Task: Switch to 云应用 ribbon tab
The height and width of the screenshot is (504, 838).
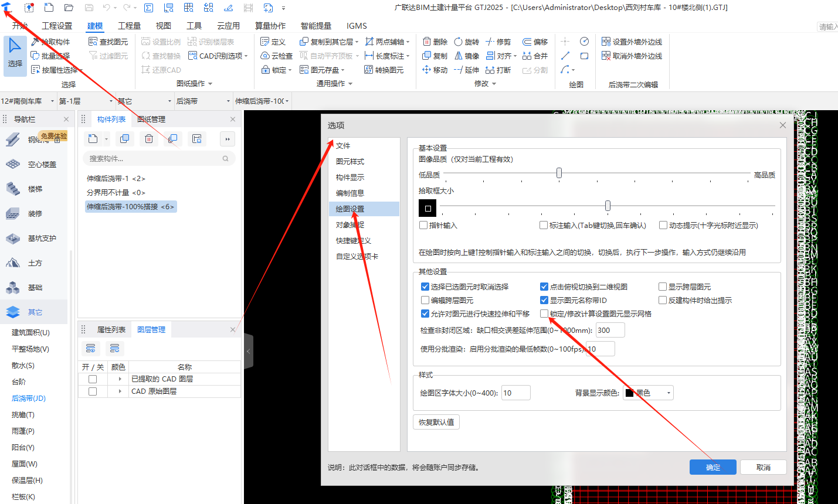Action: (x=228, y=26)
